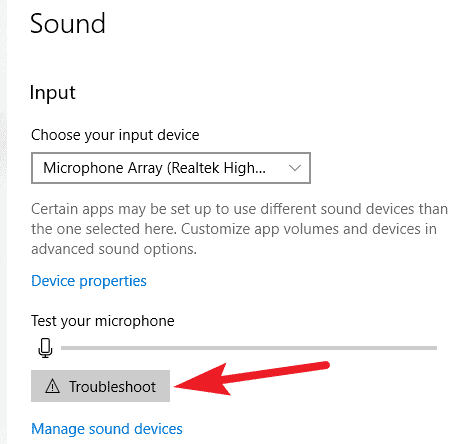469x444 pixels.
Task: Start the microphone Troubleshoot button
Action: tap(100, 386)
